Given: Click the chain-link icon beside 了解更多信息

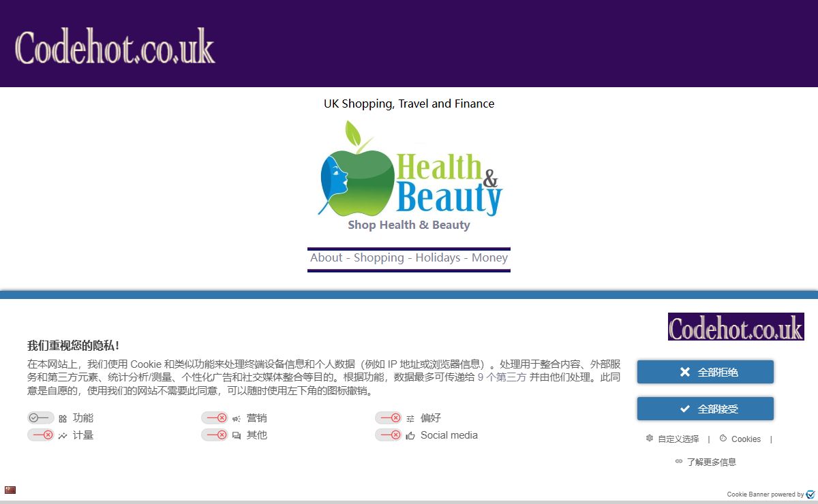Looking at the screenshot, I should click(x=679, y=461).
